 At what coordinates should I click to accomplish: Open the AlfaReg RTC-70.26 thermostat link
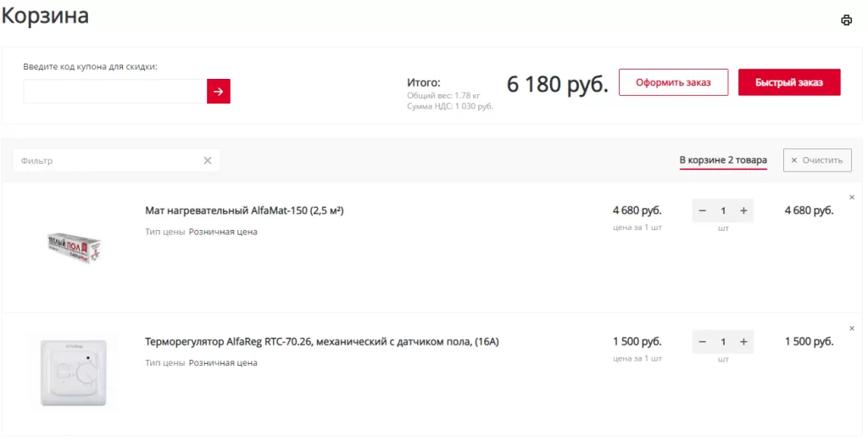pyautogui.click(x=322, y=342)
